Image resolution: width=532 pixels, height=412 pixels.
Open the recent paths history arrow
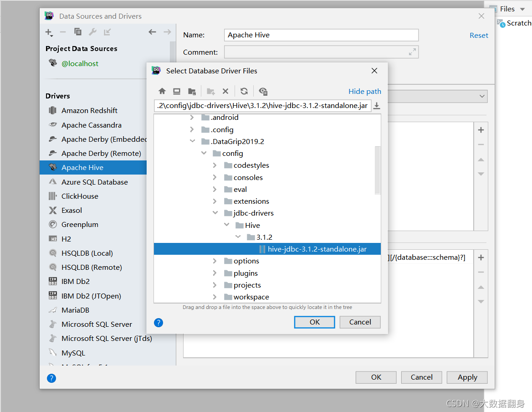tap(377, 106)
